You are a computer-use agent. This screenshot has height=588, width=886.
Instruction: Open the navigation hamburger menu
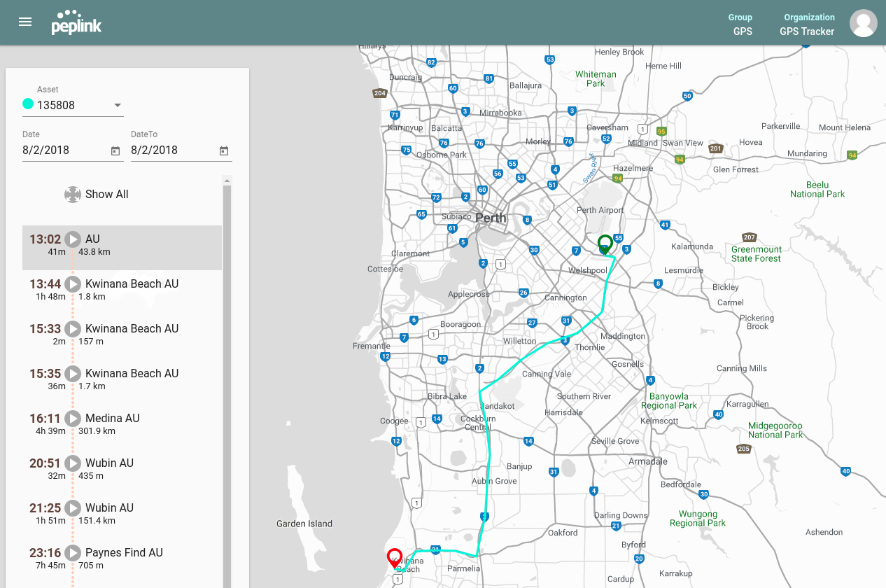tap(24, 22)
